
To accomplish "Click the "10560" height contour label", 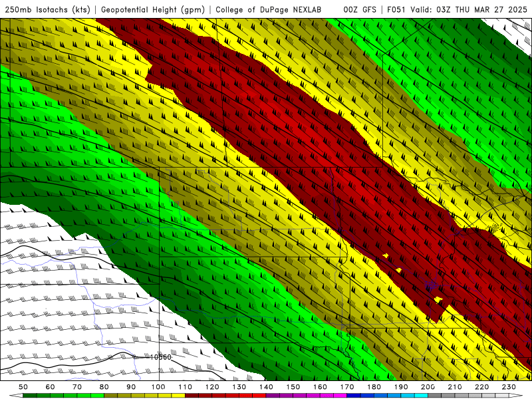I will (x=161, y=357).
